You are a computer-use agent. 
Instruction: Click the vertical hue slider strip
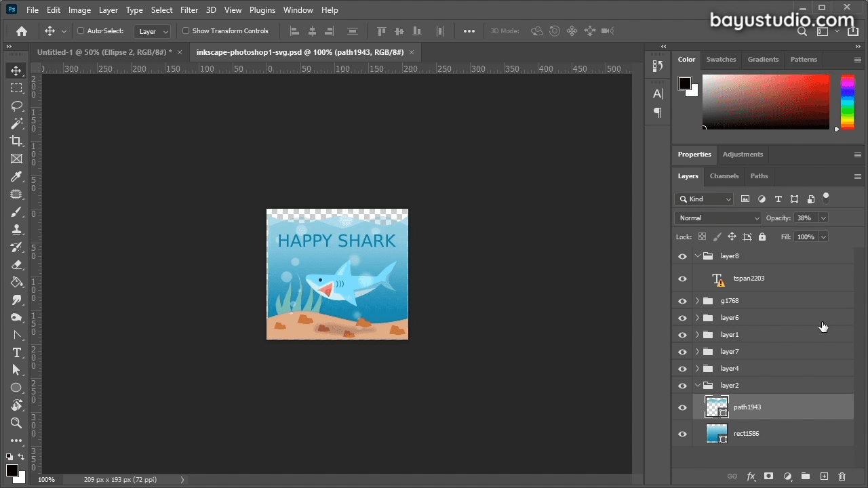[848, 102]
